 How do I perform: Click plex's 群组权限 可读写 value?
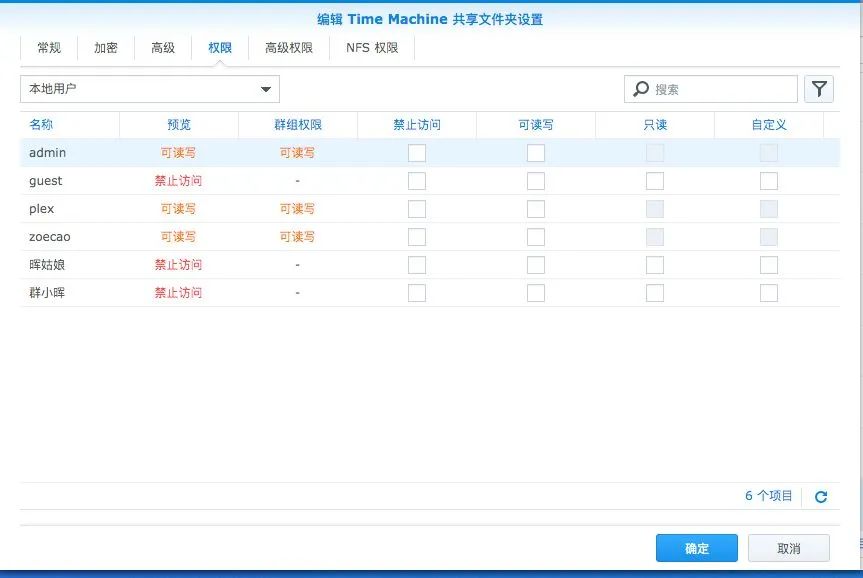pos(297,209)
